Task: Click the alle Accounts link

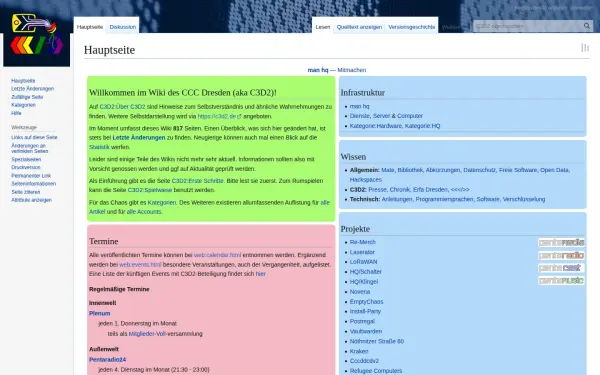Action: (144, 212)
